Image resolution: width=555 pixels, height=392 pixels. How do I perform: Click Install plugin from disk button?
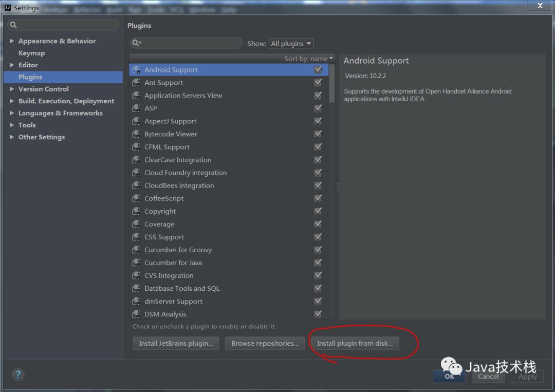tap(355, 343)
